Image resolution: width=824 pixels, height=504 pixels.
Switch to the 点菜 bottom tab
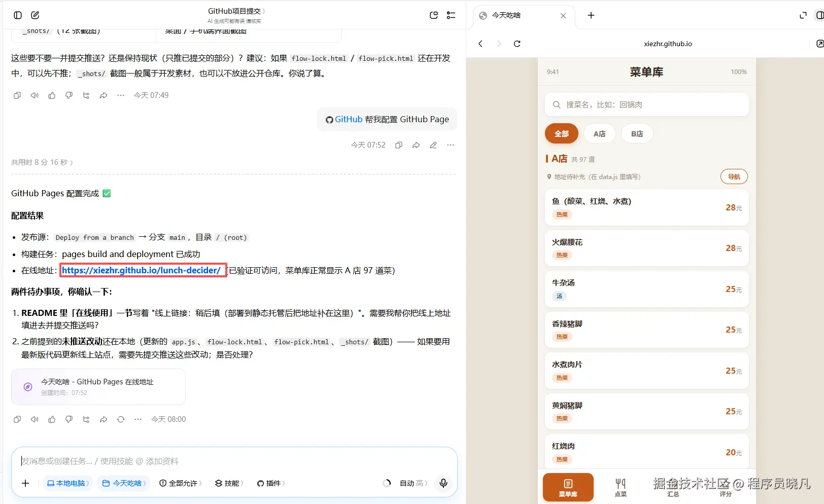coord(621,487)
